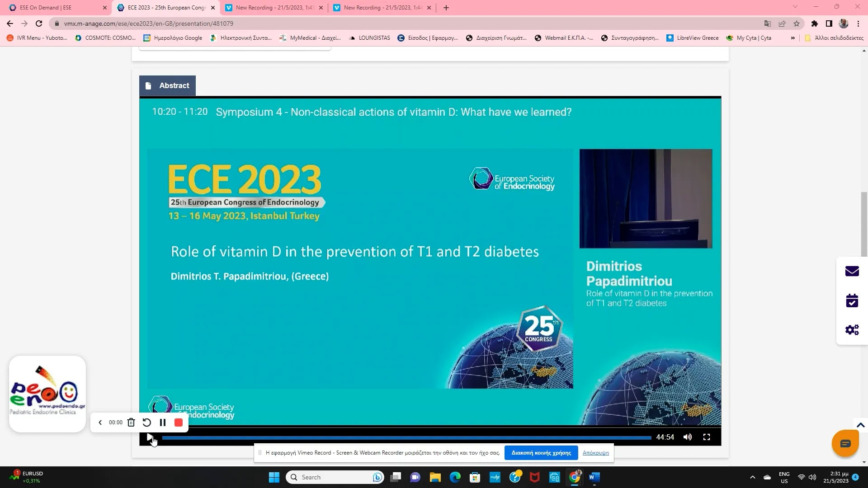868x488 pixels.
Task: Open My Cyta bookmark
Action: click(749, 38)
